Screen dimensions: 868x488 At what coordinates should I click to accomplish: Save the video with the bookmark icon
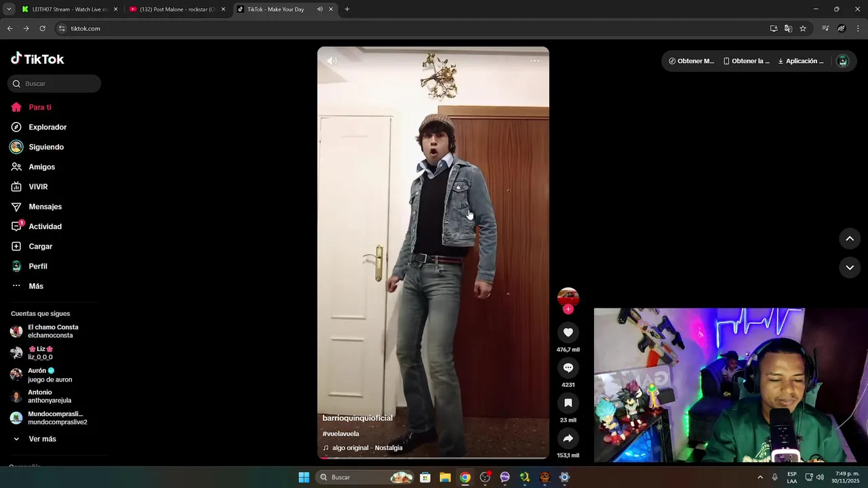tap(568, 403)
